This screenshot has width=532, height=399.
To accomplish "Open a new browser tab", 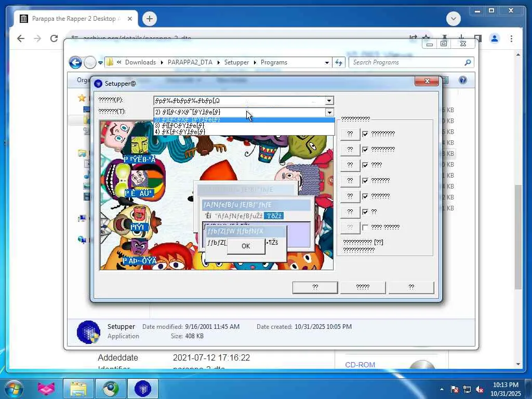I will tap(149, 19).
